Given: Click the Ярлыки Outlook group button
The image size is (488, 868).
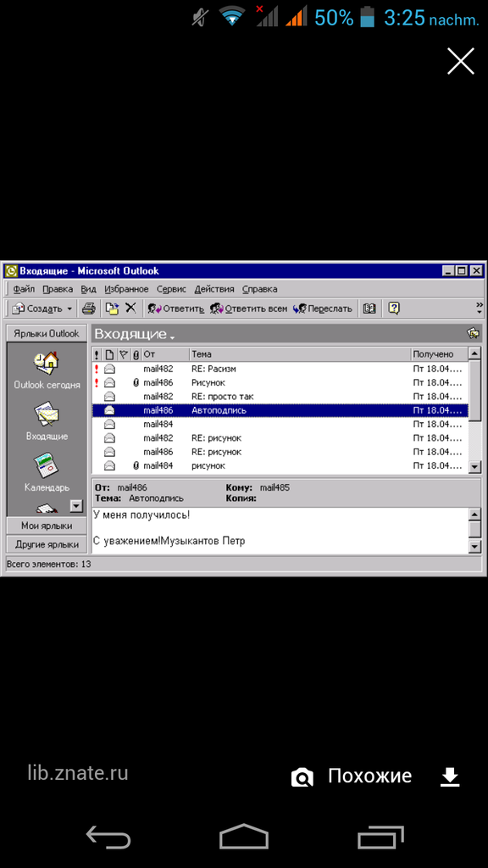Looking at the screenshot, I should click(x=47, y=334).
